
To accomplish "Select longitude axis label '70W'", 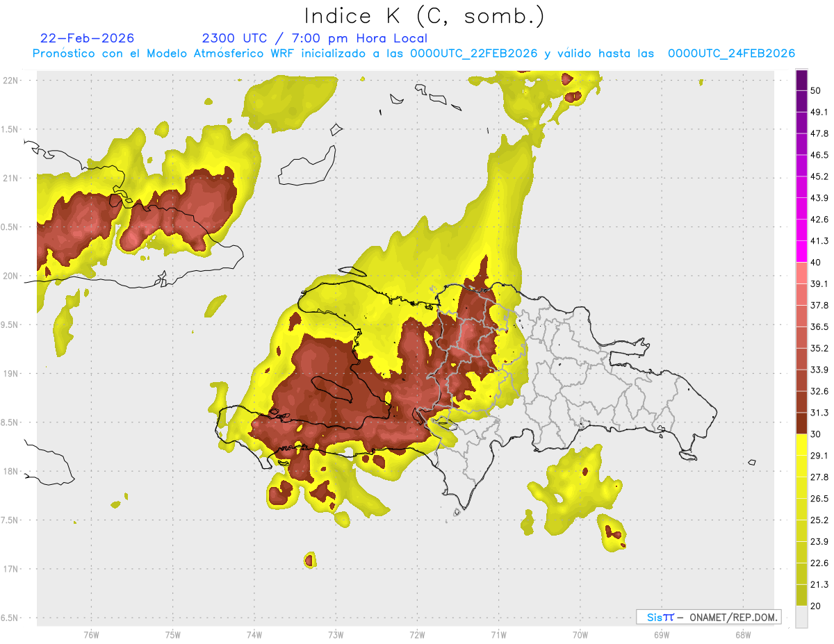I will [580, 634].
